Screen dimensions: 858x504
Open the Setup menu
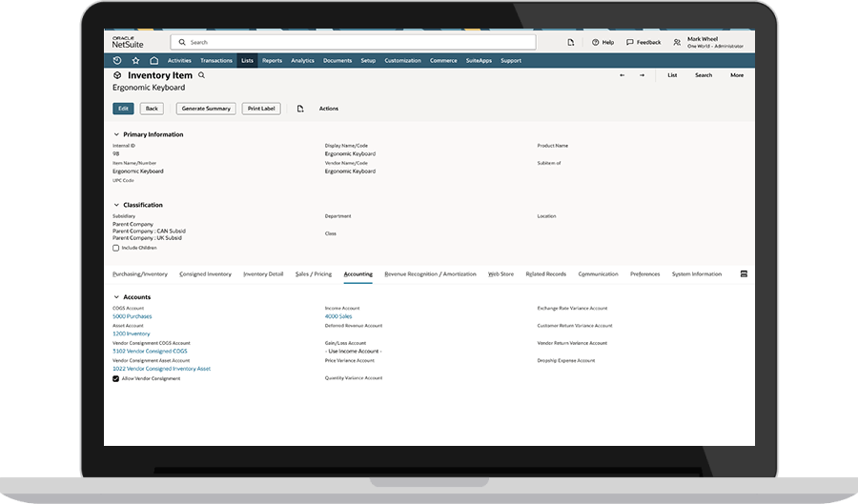pyautogui.click(x=368, y=61)
